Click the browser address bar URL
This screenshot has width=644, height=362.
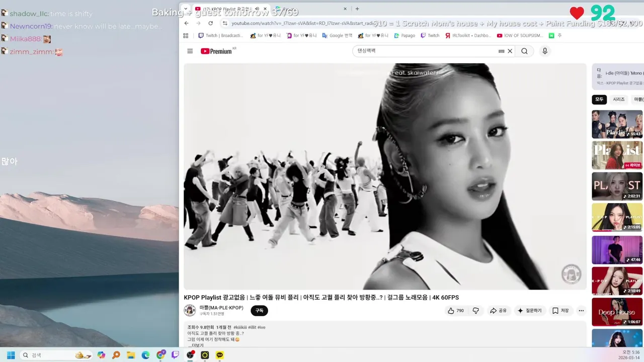coord(304,23)
